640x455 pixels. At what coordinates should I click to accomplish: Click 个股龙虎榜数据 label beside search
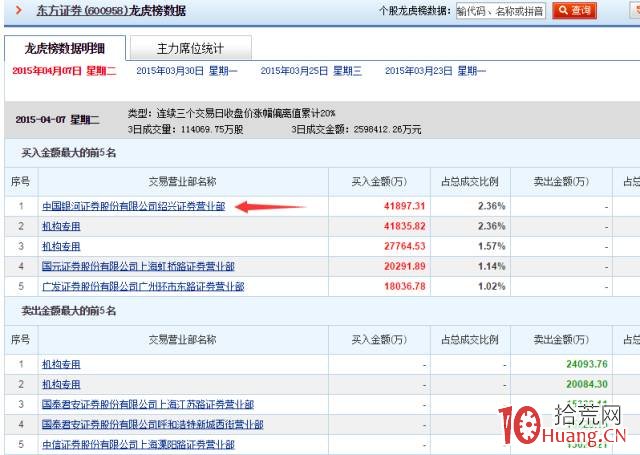(x=414, y=11)
